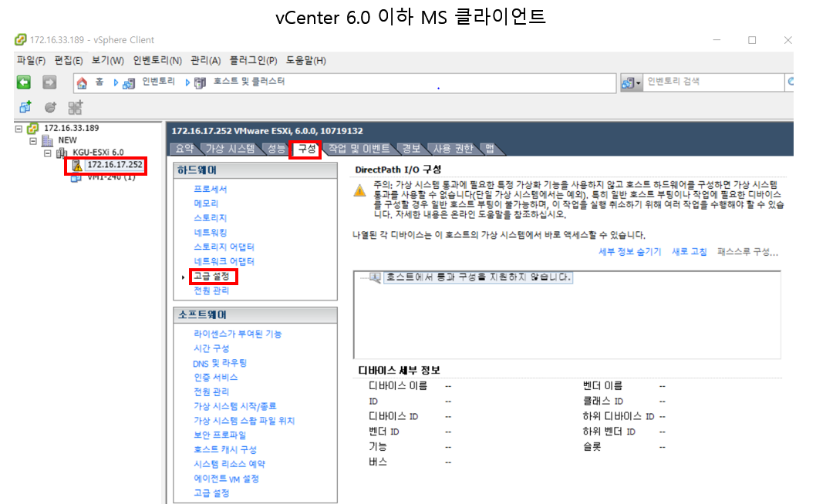Screen dimensions: 816x504
Task: Open the 도움말(H) menu
Action: 306,60
